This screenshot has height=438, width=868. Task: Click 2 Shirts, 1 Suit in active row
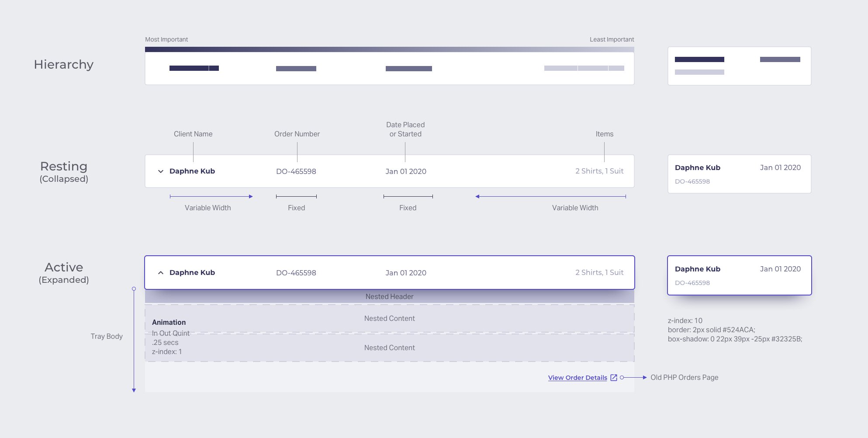599,272
